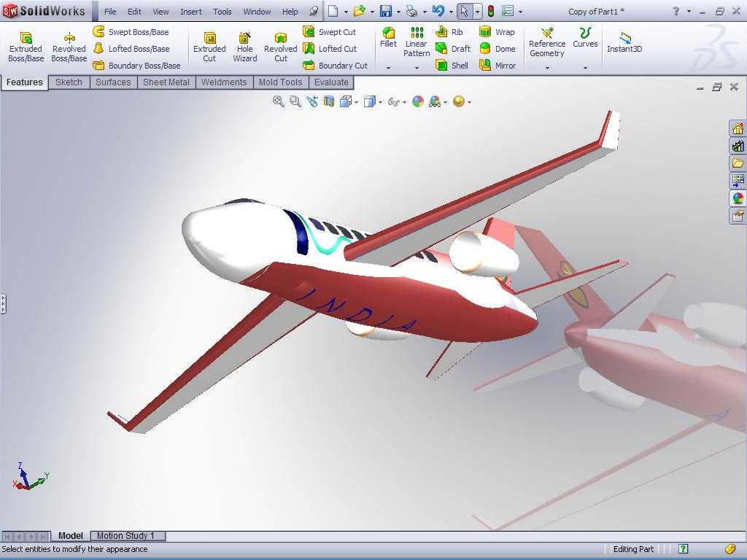Open Reference Geometry tools
The height and width of the screenshot is (560, 747).
click(547, 42)
